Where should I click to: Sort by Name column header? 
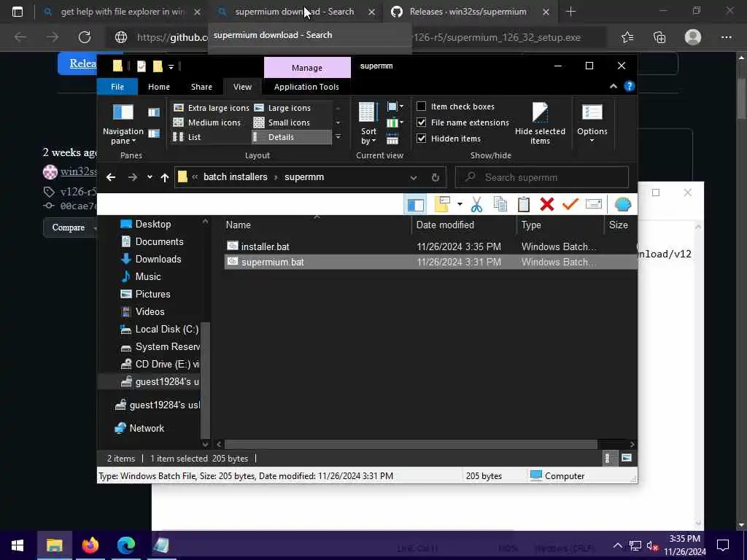pos(317,225)
